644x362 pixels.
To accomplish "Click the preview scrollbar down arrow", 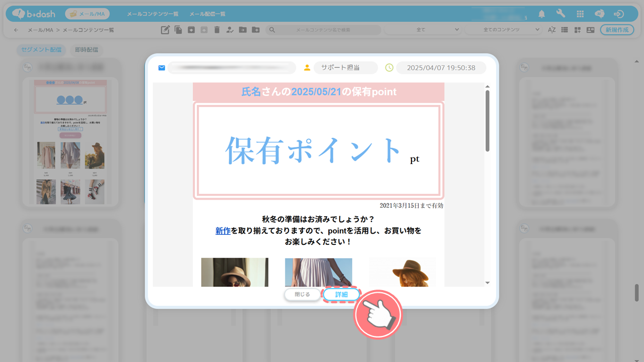I will click(487, 283).
